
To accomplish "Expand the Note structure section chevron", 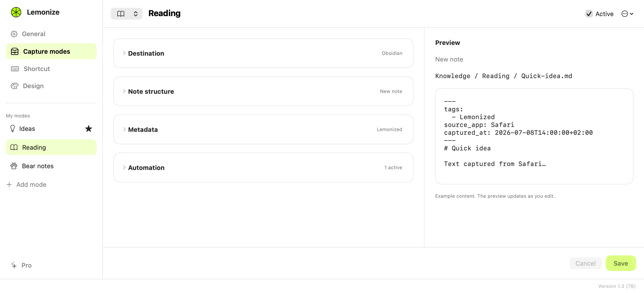I will (x=124, y=91).
